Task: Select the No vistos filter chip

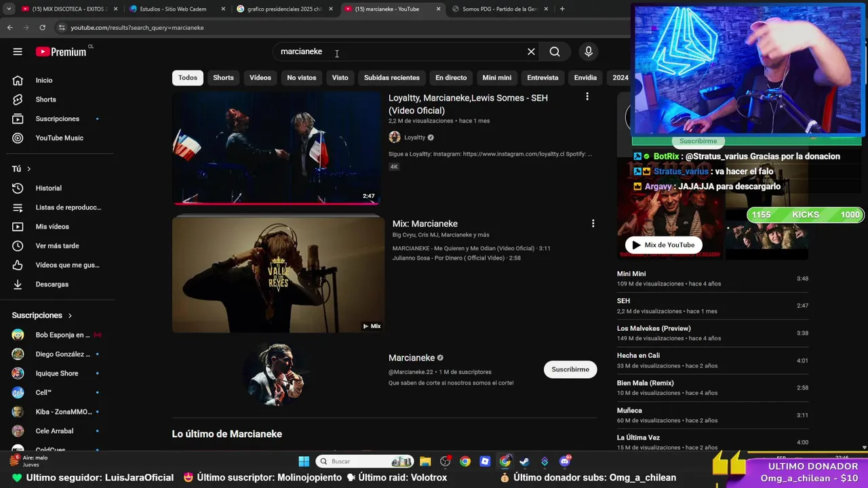Action: (x=302, y=77)
